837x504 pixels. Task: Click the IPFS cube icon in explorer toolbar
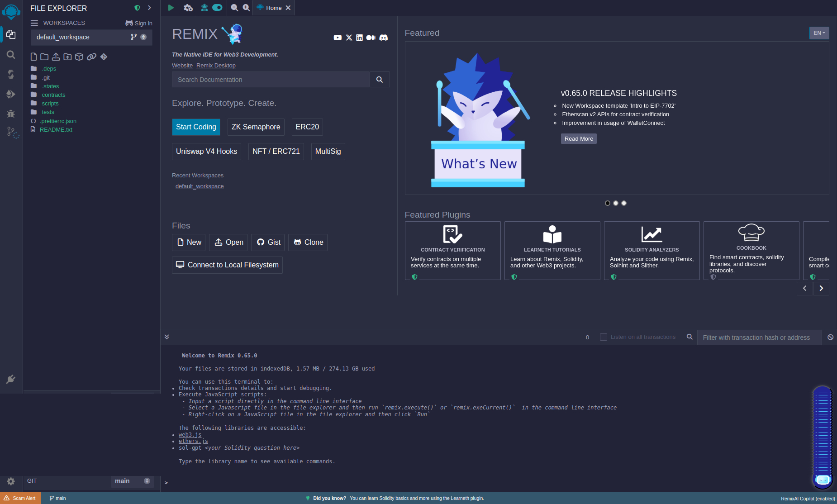pos(79,57)
